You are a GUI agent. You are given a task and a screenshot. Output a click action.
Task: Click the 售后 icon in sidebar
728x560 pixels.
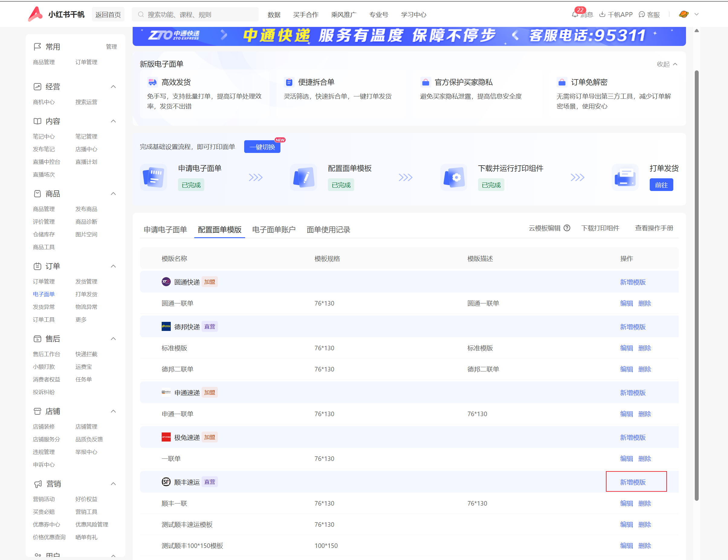point(37,339)
